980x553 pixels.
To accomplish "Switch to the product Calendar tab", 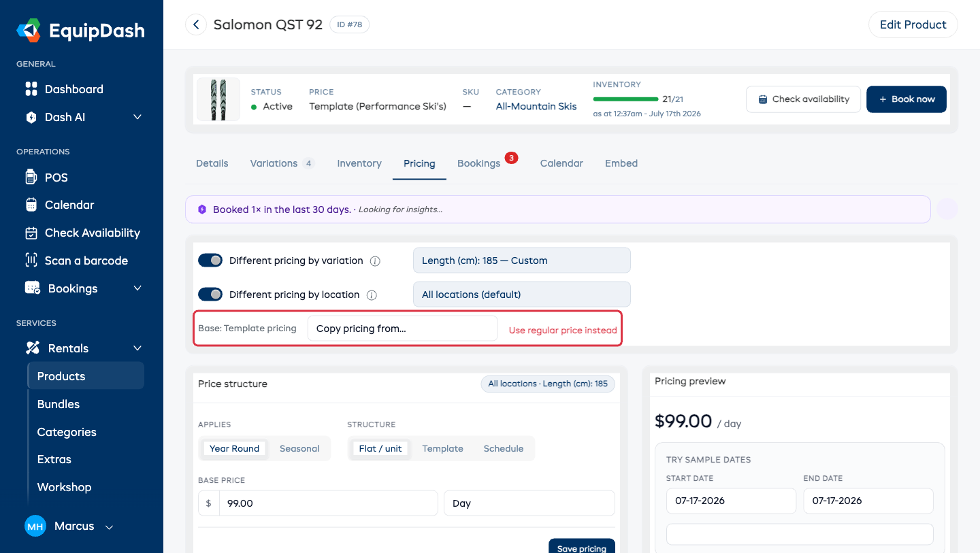I will tap(561, 163).
